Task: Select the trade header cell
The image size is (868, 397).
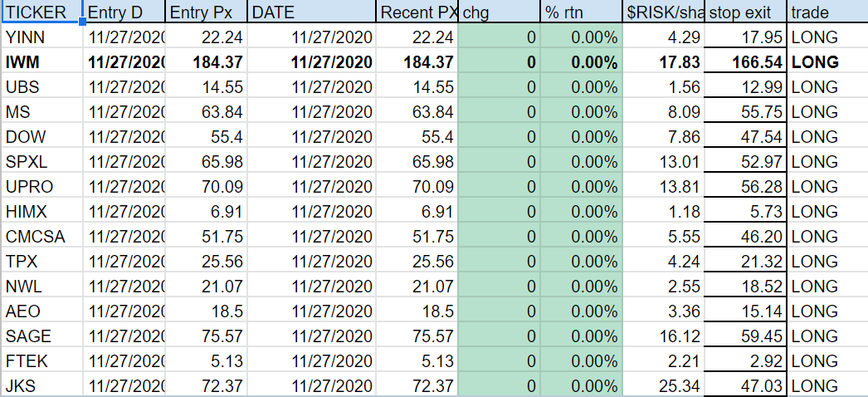Action: pos(827,12)
